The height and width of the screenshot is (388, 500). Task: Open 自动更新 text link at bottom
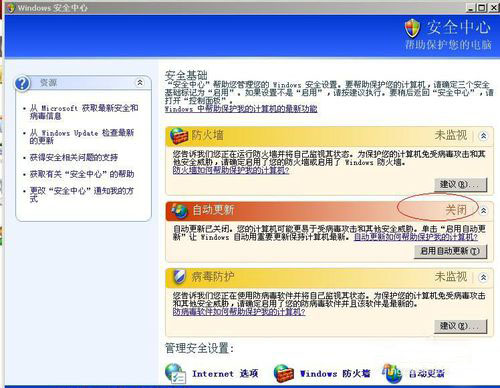(427, 374)
